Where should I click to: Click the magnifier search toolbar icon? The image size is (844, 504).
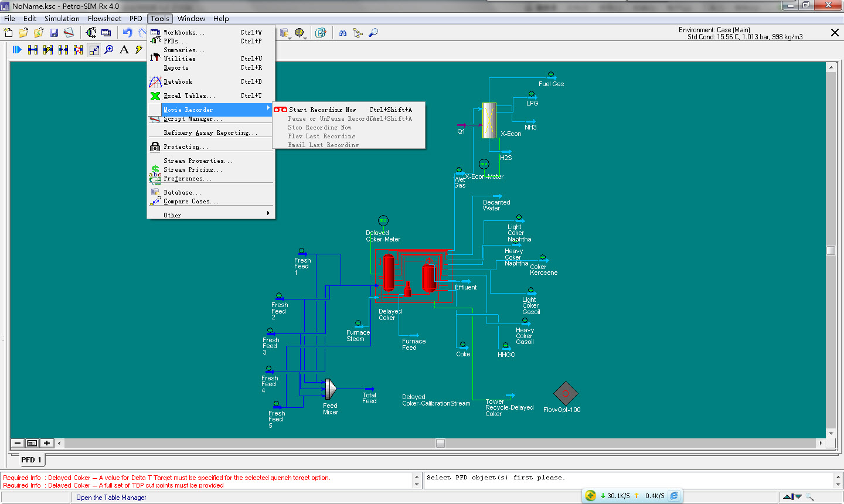click(x=373, y=33)
